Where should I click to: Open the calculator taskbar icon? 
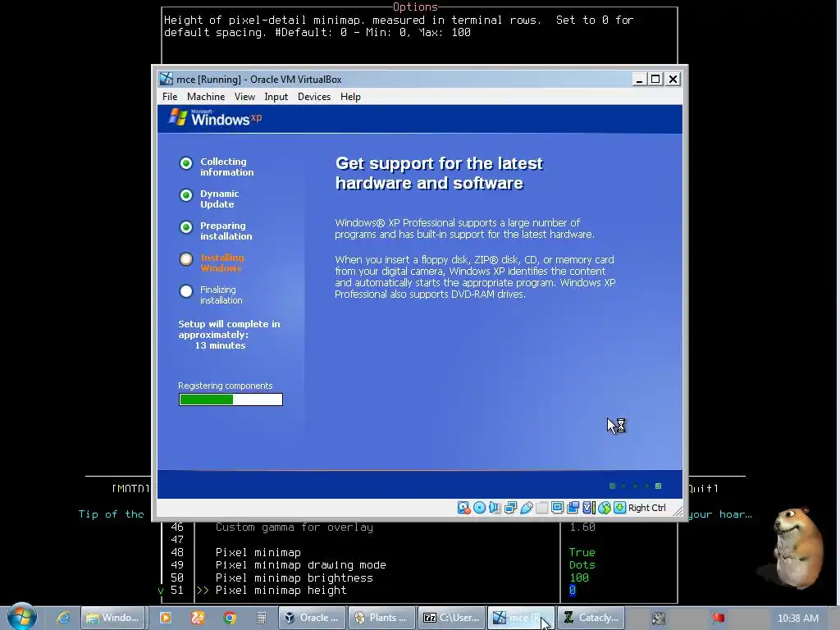pos(262,618)
